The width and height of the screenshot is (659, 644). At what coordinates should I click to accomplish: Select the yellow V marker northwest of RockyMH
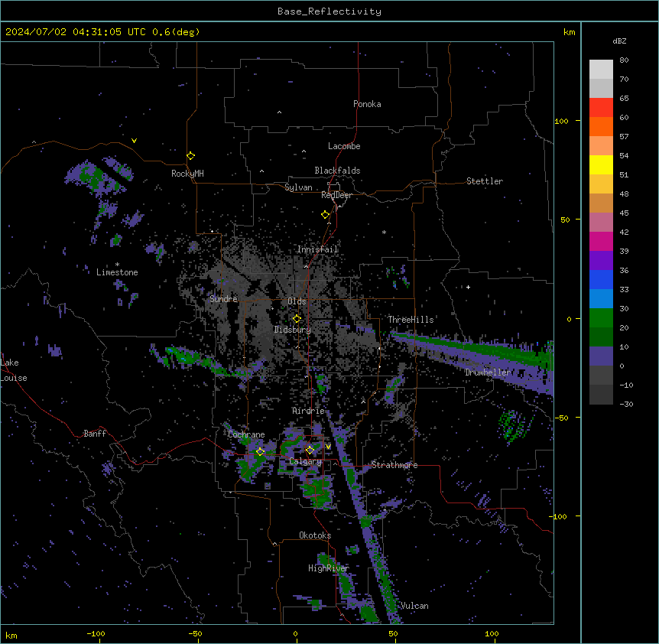click(x=134, y=141)
